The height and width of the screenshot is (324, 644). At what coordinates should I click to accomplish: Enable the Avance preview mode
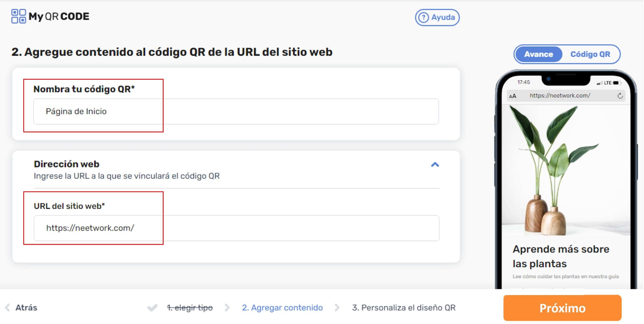click(538, 54)
